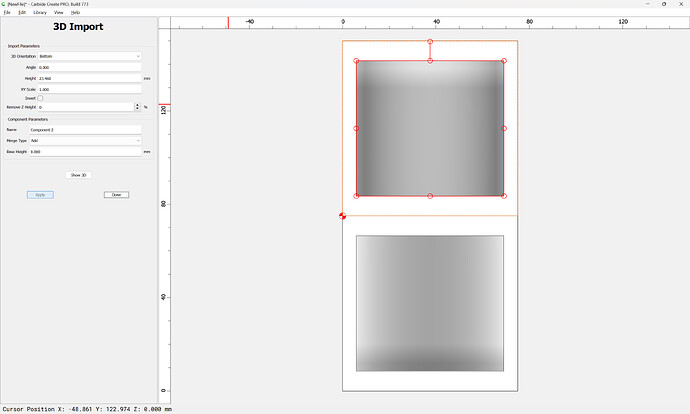The width and height of the screenshot is (690, 414).
Task: Click the left-middle handle of selection
Action: click(356, 128)
